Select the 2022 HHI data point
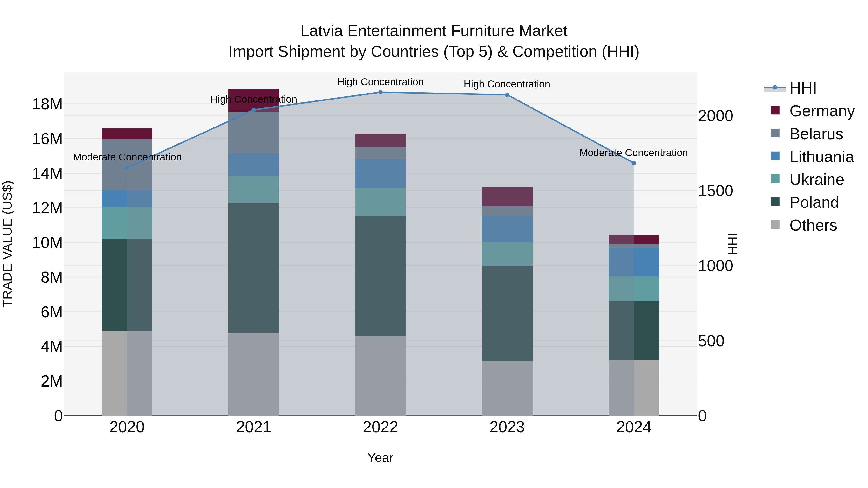The image size is (868, 488). click(x=380, y=92)
